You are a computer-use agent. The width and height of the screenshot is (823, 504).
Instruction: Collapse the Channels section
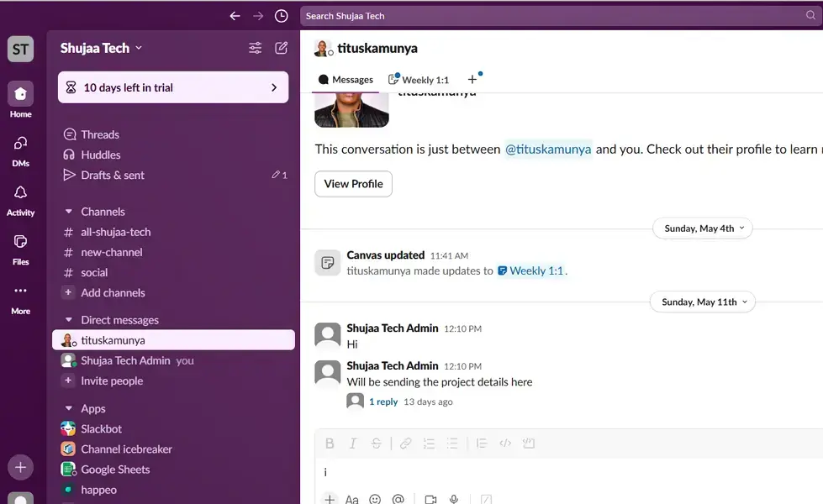click(x=68, y=212)
